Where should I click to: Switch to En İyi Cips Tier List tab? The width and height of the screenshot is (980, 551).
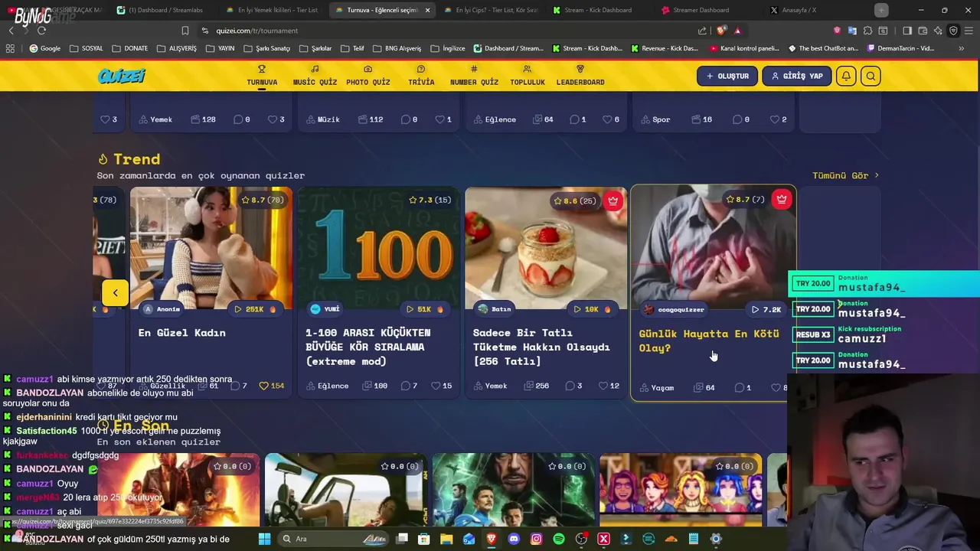[x=490, y=10]
